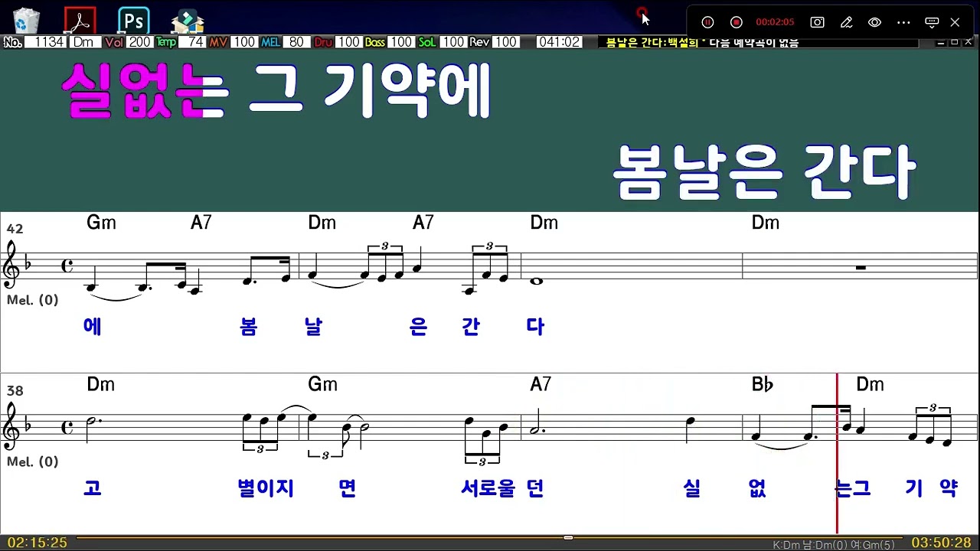Click the lyric syllable 고
This screenshot has height=551, width=980.
click(92, 488)
